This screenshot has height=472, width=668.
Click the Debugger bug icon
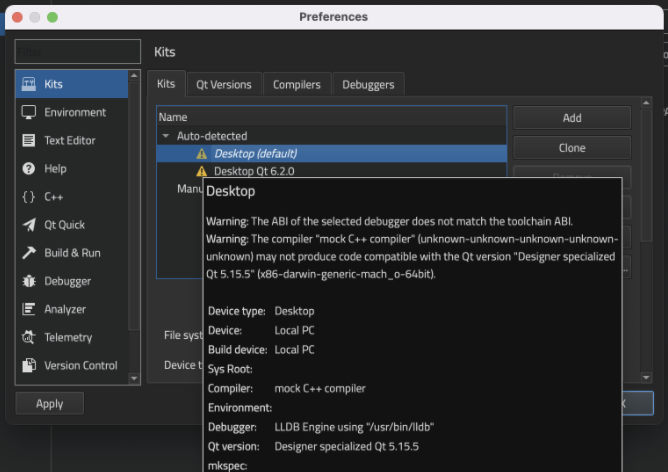(29, 281)
